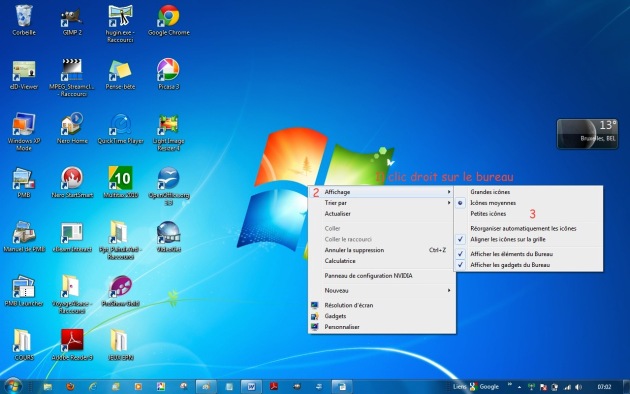Screen dimensions: 630x394
Task: Click the Bruxelles weather gadget
Action: click(x=587, y=134)
